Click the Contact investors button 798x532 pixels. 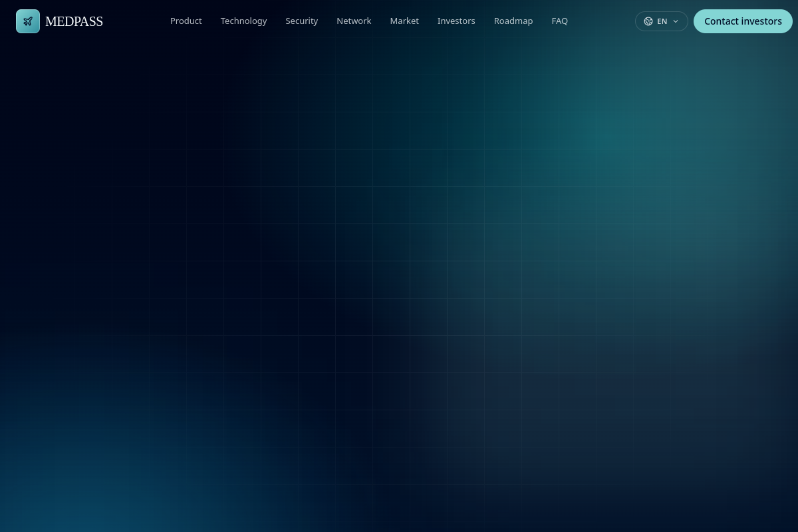pos(743,21)
